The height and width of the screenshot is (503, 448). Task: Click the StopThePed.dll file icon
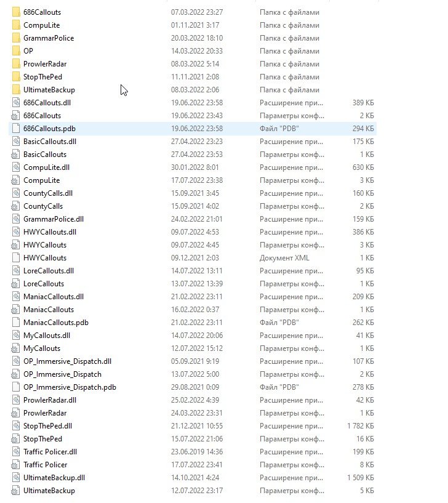(x=16, y=425)
